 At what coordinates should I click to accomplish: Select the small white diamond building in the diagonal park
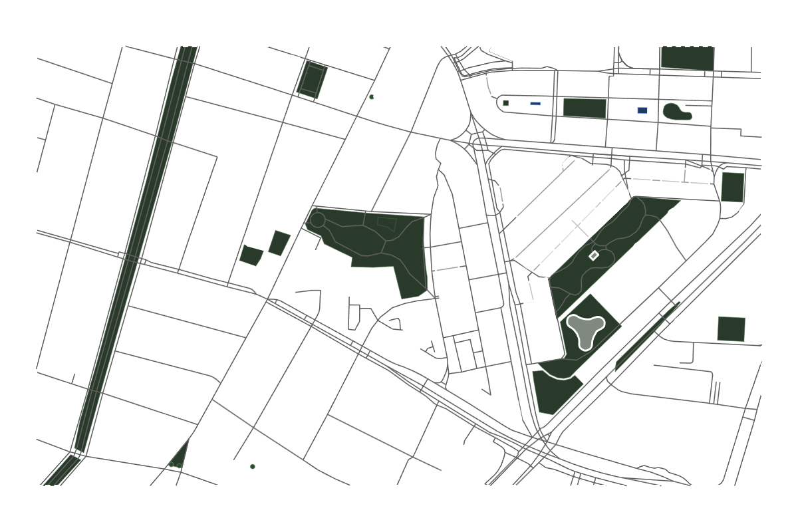pos(594,255)
